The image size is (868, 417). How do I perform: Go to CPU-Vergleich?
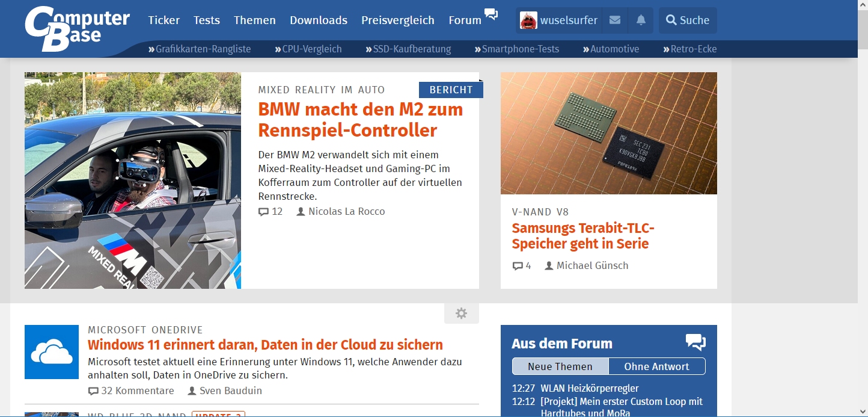point(308,49)
